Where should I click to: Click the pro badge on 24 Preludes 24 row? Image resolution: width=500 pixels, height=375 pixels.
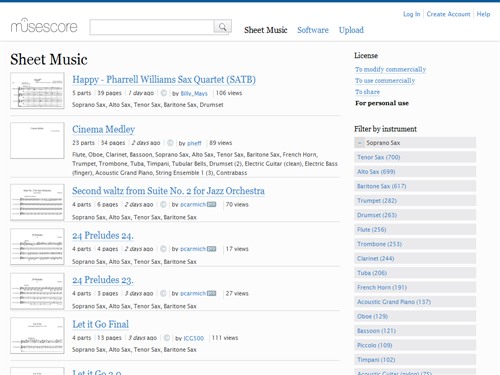click(212, 249)
